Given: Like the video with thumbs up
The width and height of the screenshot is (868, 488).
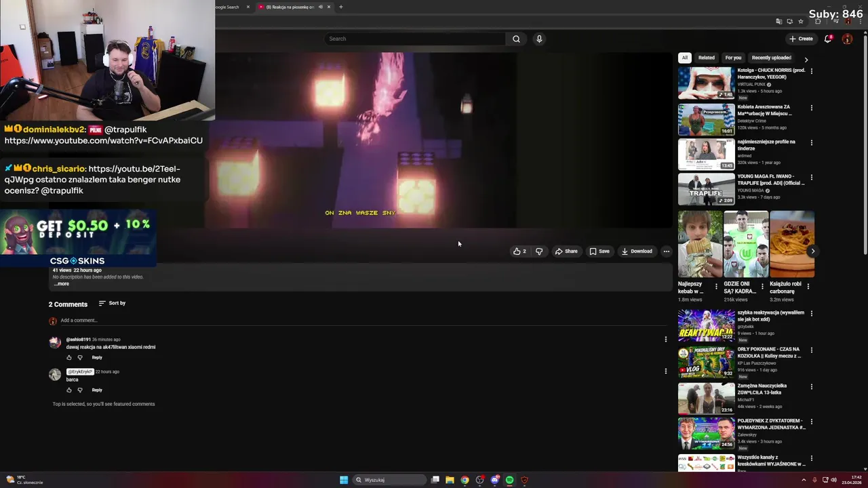Looking at the screenshot, I should tap(519, 251).
